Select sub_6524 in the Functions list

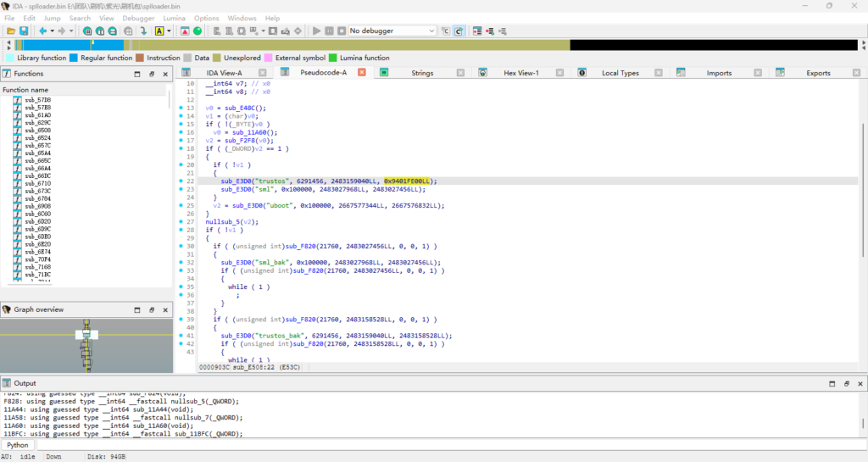coord(37,138)
